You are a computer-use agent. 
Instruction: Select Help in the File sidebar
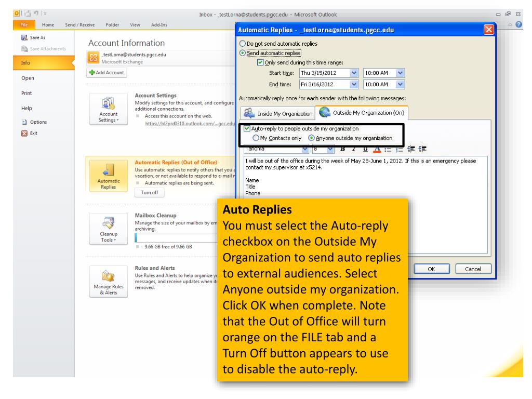click(x=26, y=108)
